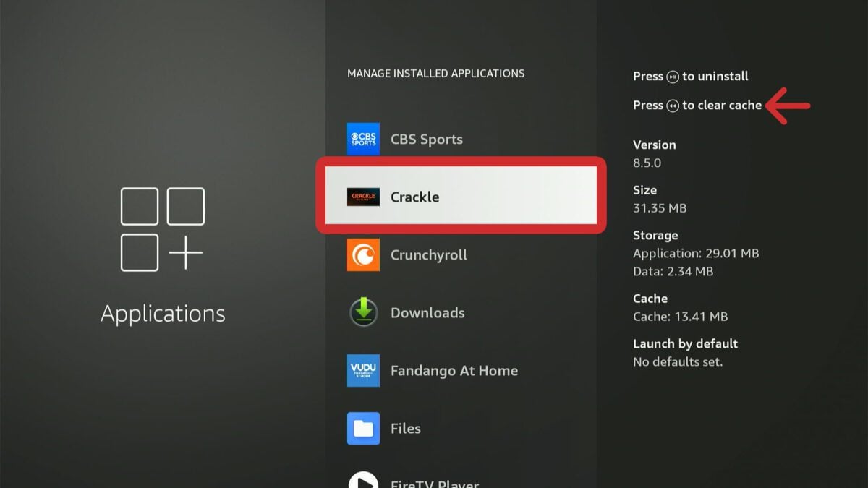The width and height of the screenshot is (868, 488).
Task: Open the Fandango At Home list entry
Action: pyautogui.click(x=454, y=370)
